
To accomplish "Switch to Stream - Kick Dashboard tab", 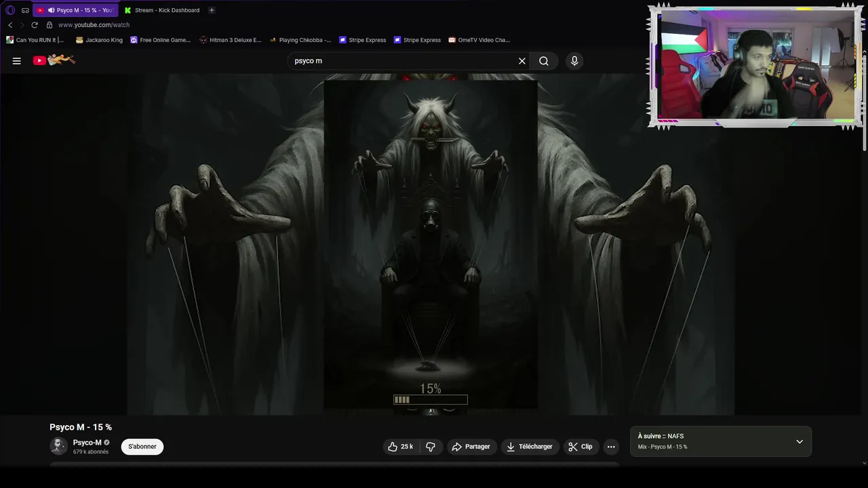I will pos(161,10).
